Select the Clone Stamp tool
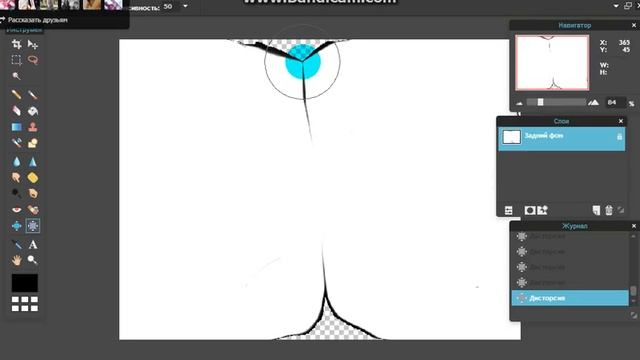Viewport: 640px width, 360px height. (33, 127)
